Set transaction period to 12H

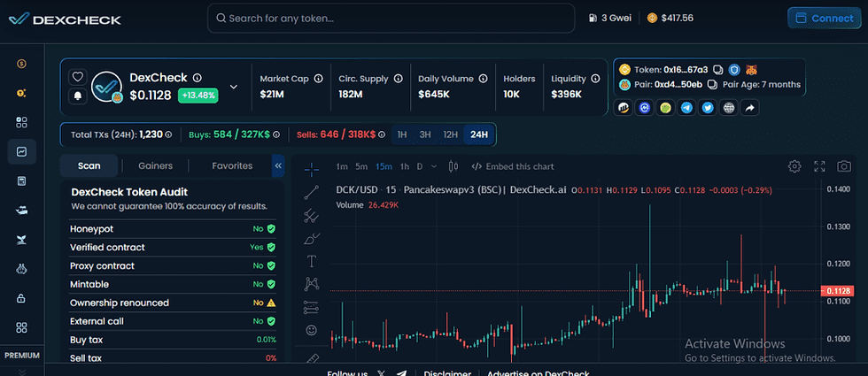(450, 134)
